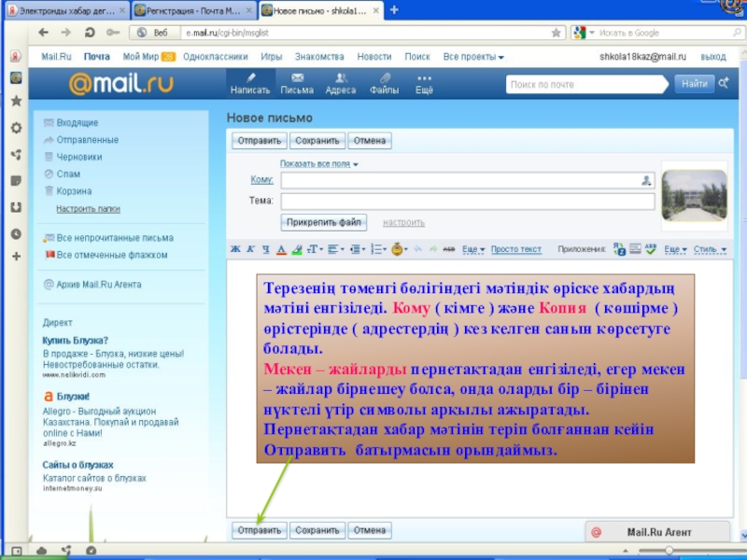This screenshot has height=560, width=747.
Task: Click into the Тема subject field
Action: coord(467,201)
